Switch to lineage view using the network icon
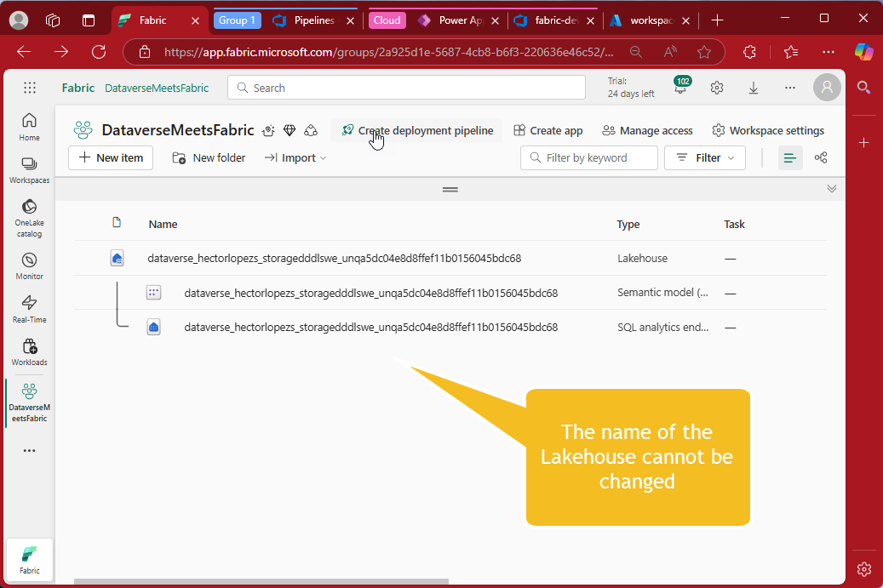883x588 pixels. (x=820, y=157)
